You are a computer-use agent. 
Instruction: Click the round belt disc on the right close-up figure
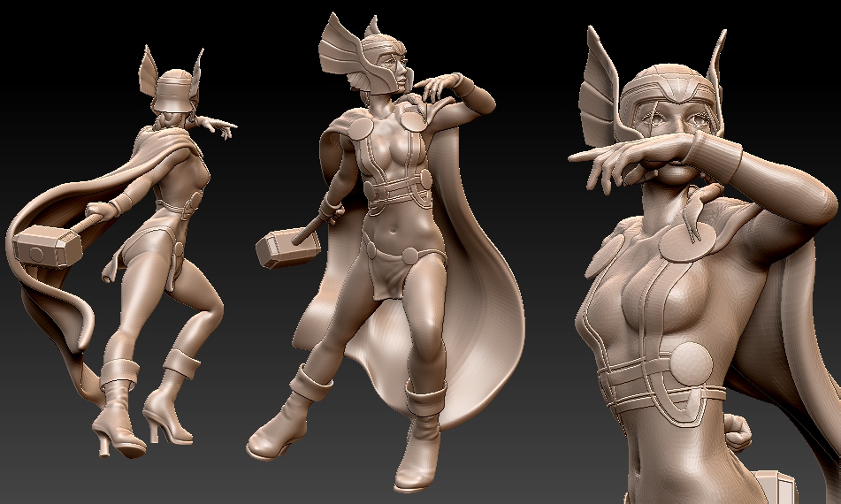691,363
